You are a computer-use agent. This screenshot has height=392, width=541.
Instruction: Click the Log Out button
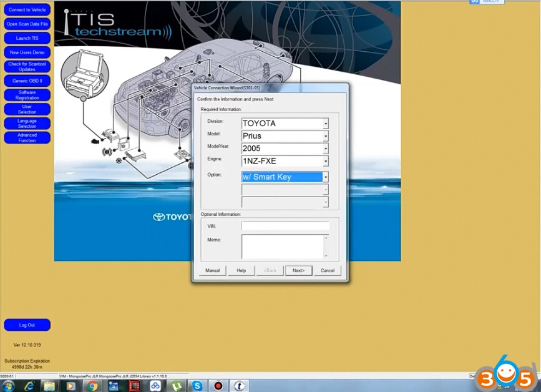point(27,325)
